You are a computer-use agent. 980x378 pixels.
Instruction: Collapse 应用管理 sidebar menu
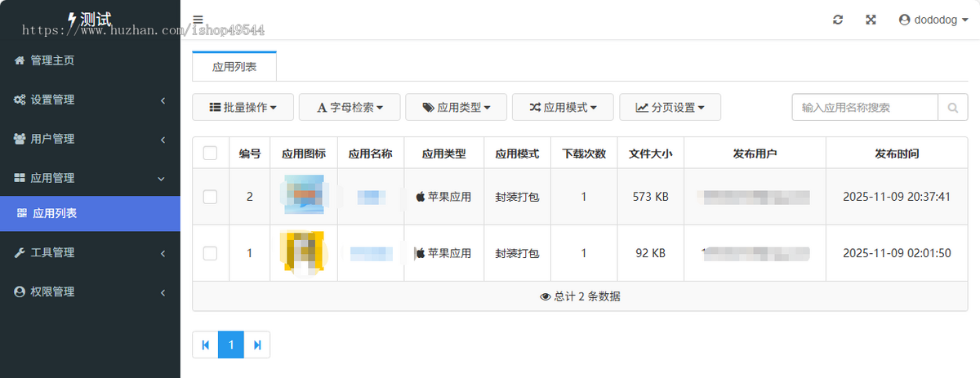(90, 178)
